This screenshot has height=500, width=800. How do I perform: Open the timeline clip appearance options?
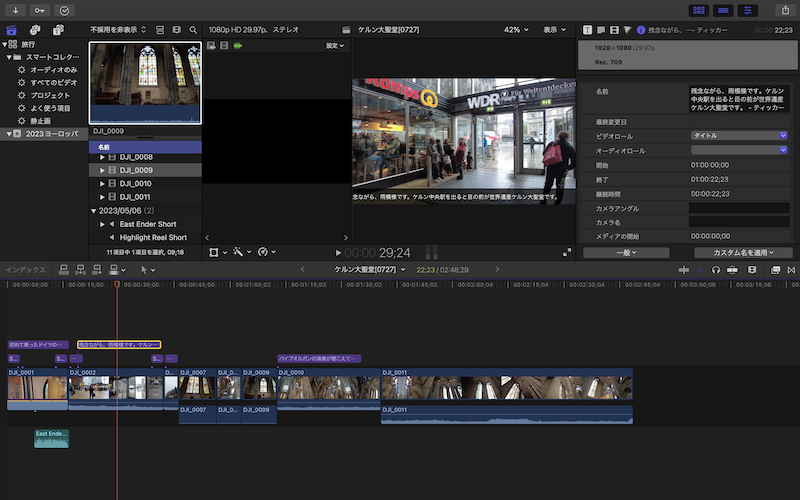pos(752,270)
